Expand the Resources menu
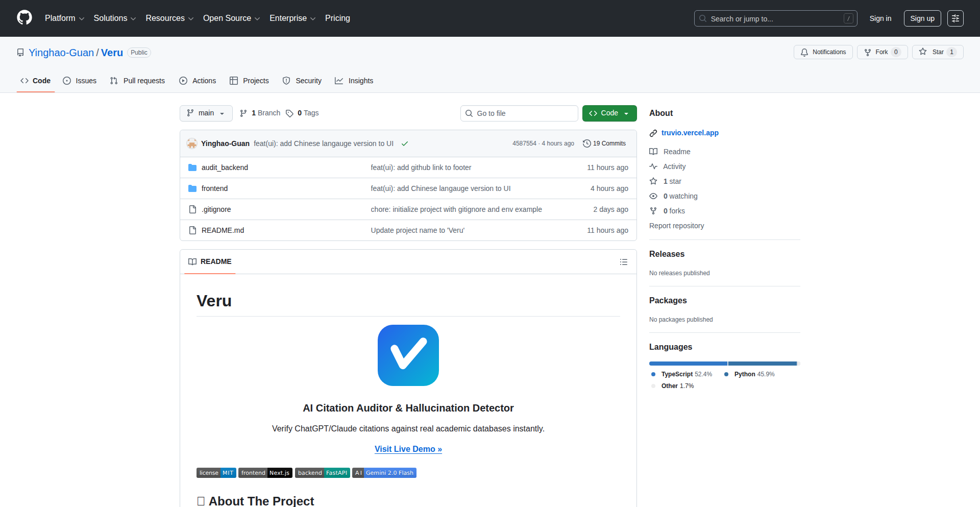980x507 pixels. point(169,18)
